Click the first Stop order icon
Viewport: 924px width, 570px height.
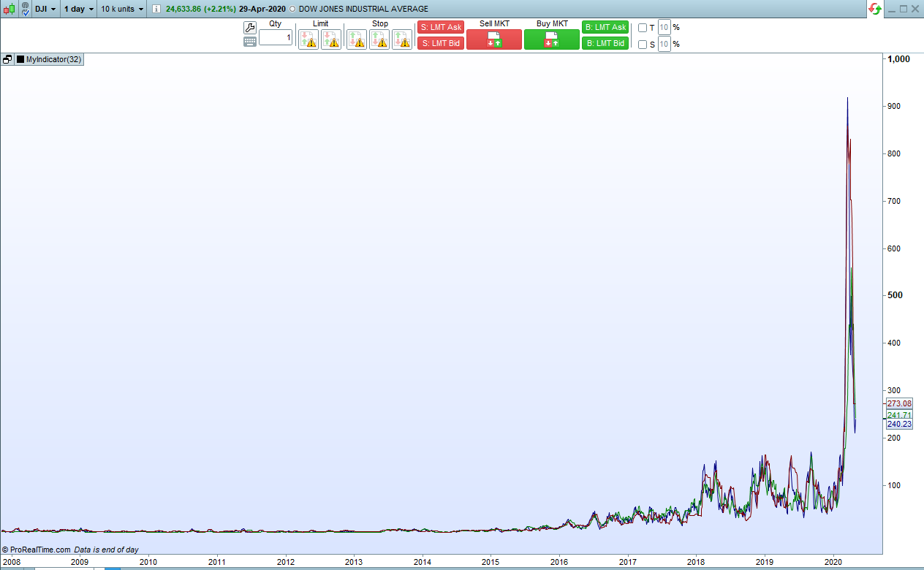[x=357, y=39]
